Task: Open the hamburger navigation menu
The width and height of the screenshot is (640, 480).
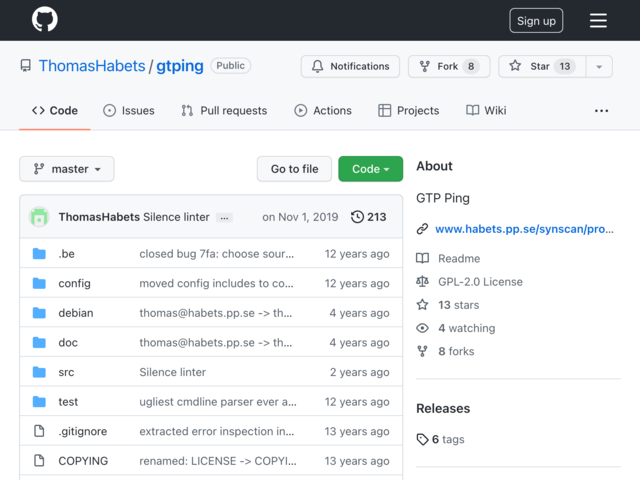Action: tap(598, 20)
